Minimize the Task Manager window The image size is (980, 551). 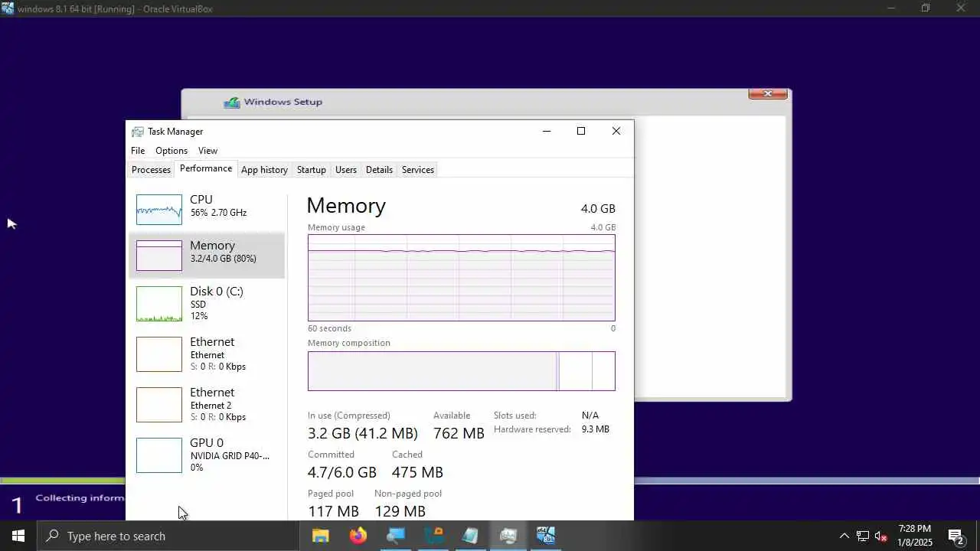pos(547,131)
